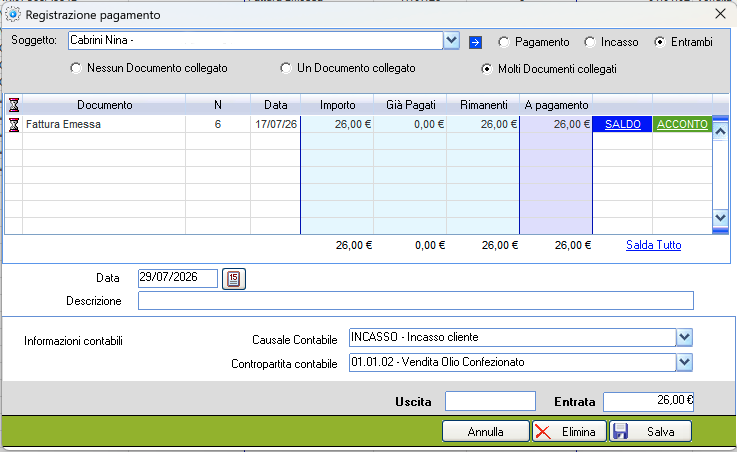The width and height of the screenshot is (737, 452).
Task: Click the 17/07/26 date cell
Action: pos(275,125)
